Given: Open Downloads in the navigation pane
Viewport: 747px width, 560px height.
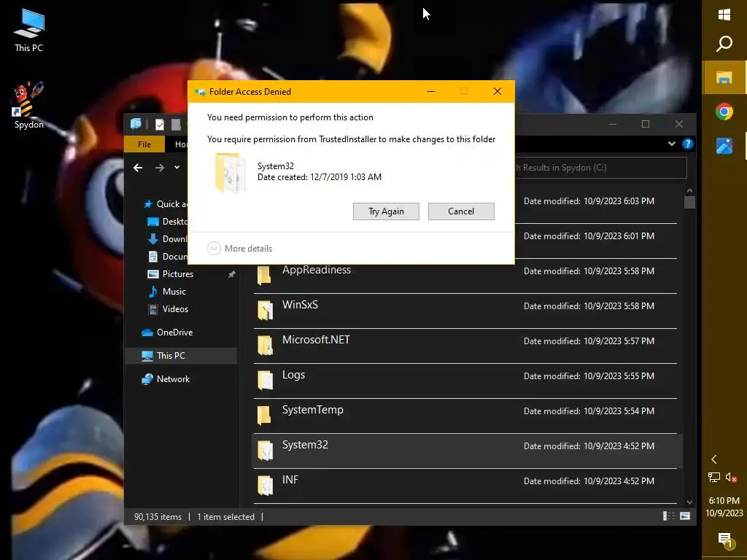Looking at the screenshot, I should click(168, 239).
